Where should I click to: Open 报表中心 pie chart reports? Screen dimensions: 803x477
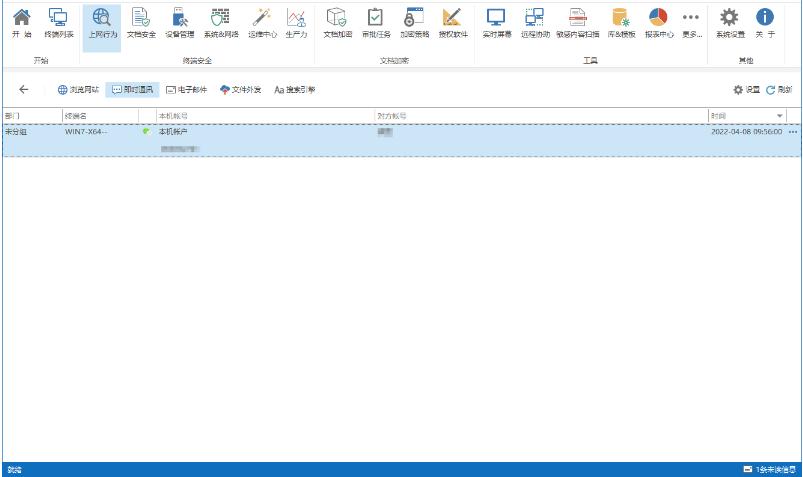point(658,23)
